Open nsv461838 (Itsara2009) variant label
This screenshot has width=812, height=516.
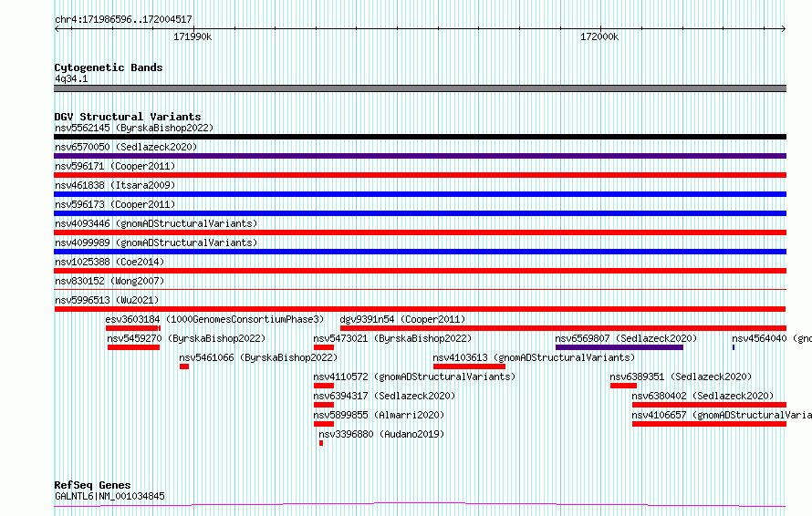tap(115, 185)
